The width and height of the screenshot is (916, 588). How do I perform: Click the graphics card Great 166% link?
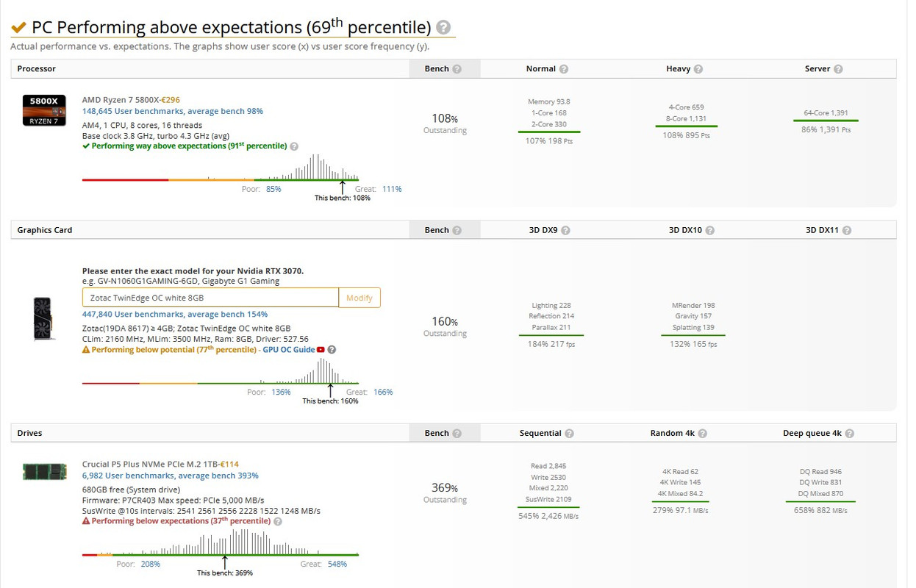383,392
